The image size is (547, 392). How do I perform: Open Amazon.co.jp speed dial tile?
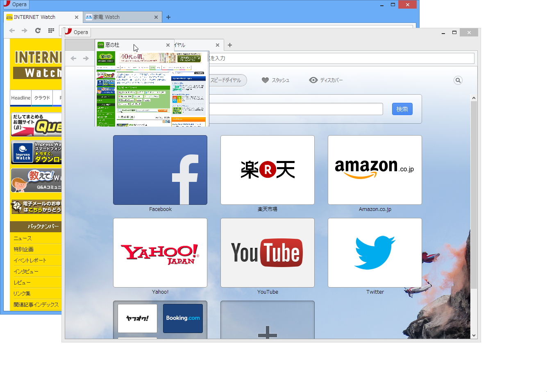[x=375, y=170]
